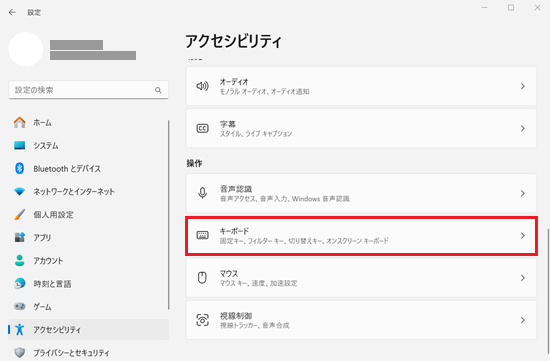This screenshot has height=361, width=550.
Task: Click the アクセシビリティ page heading
Action: (233, 41)
